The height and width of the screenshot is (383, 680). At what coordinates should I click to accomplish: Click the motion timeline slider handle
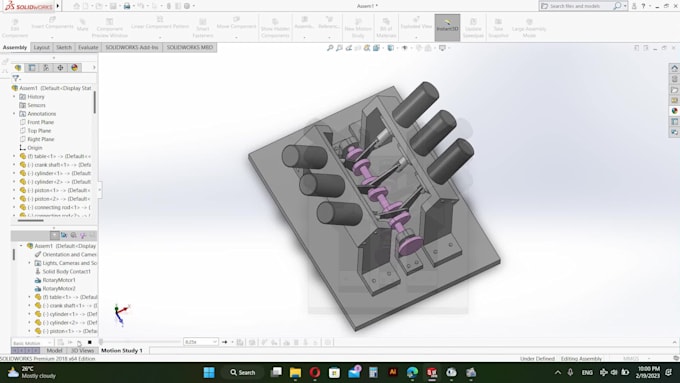(101, 342)
